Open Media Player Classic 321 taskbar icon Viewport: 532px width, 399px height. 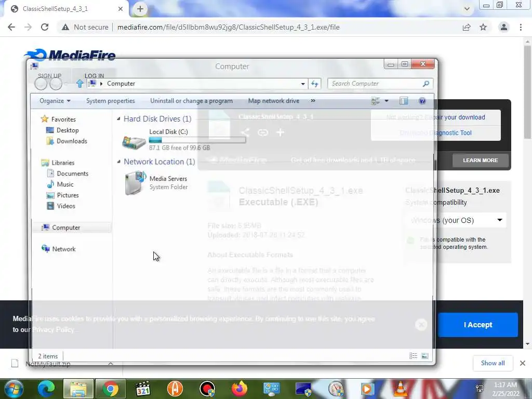click(x=143, y=389)
